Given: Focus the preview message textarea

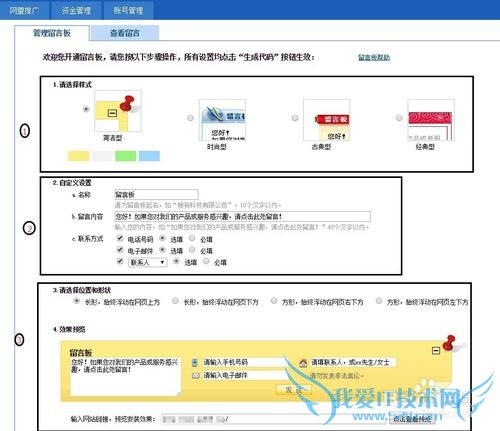Looking at the screenshot, I should click(x=125, y=377).
